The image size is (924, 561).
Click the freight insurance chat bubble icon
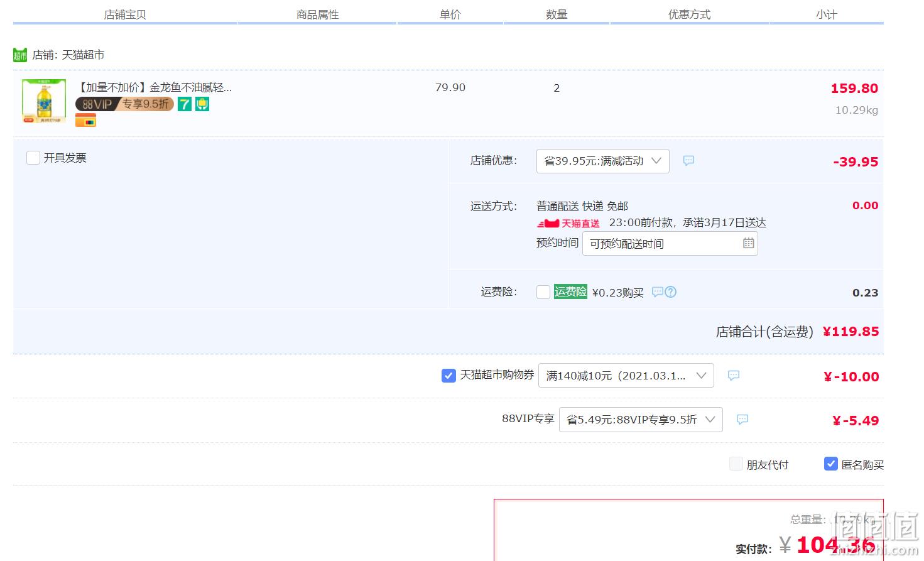657,292
